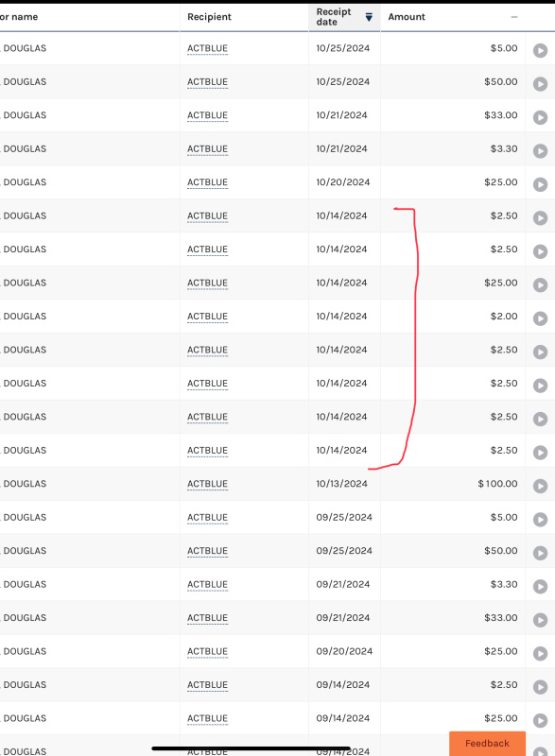Expand the $25.00 10/20/2024 row
Image resolution: width=555 pixels, height=756 pixels.
point(540,184)
